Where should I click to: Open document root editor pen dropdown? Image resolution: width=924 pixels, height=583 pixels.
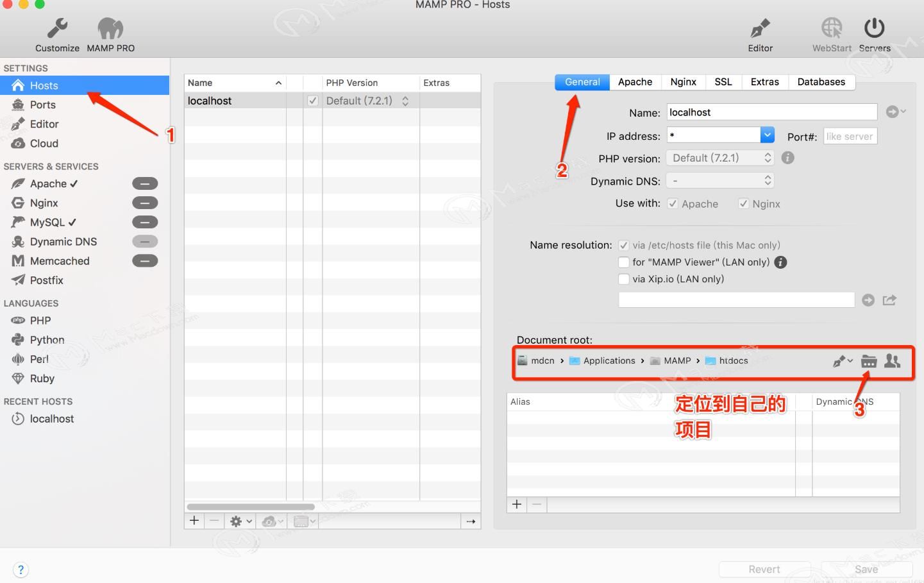point(842,361)
